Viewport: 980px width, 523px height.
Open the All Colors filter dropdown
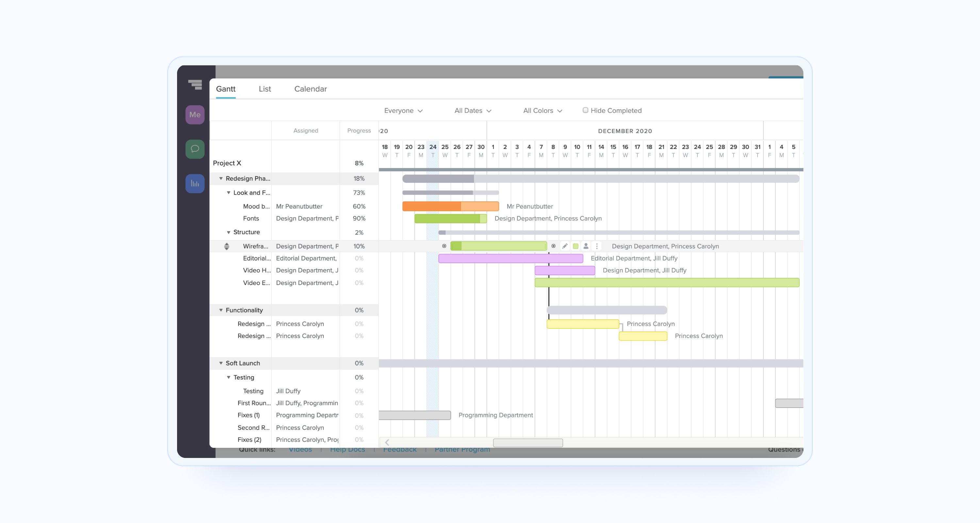pos(543,110)
